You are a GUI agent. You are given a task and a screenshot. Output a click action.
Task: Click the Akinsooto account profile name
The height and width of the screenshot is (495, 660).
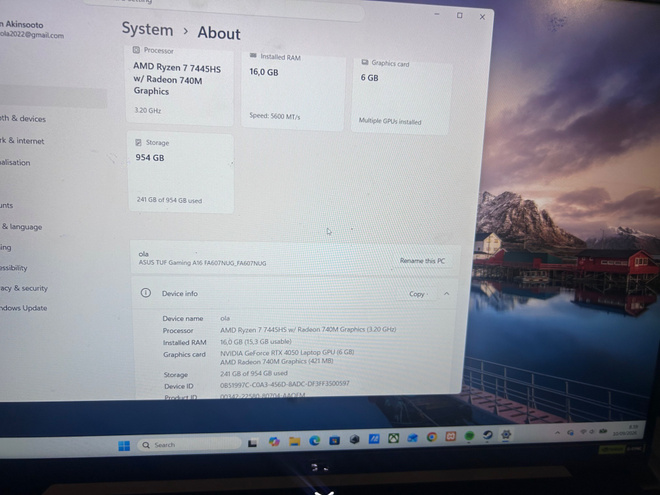(23, 24)
